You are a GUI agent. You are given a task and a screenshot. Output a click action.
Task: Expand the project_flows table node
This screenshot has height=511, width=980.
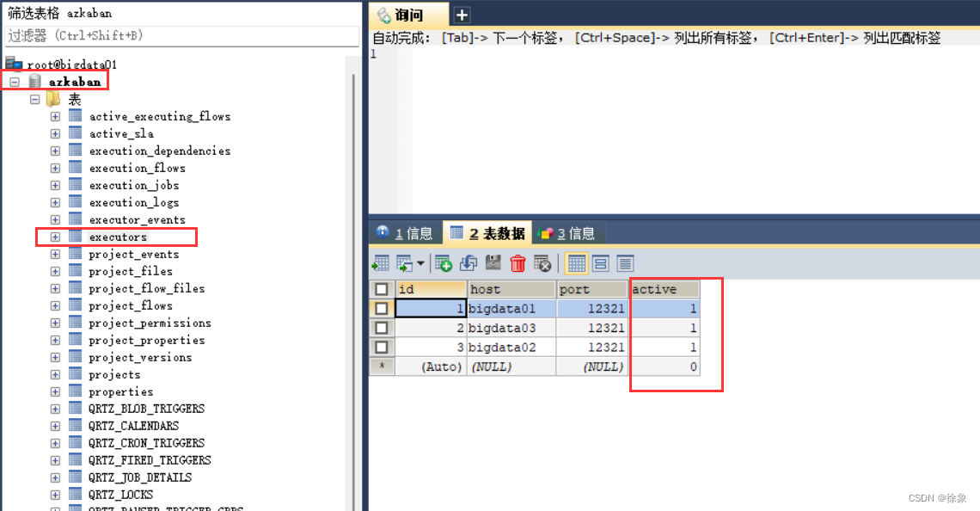pos(56,306)
